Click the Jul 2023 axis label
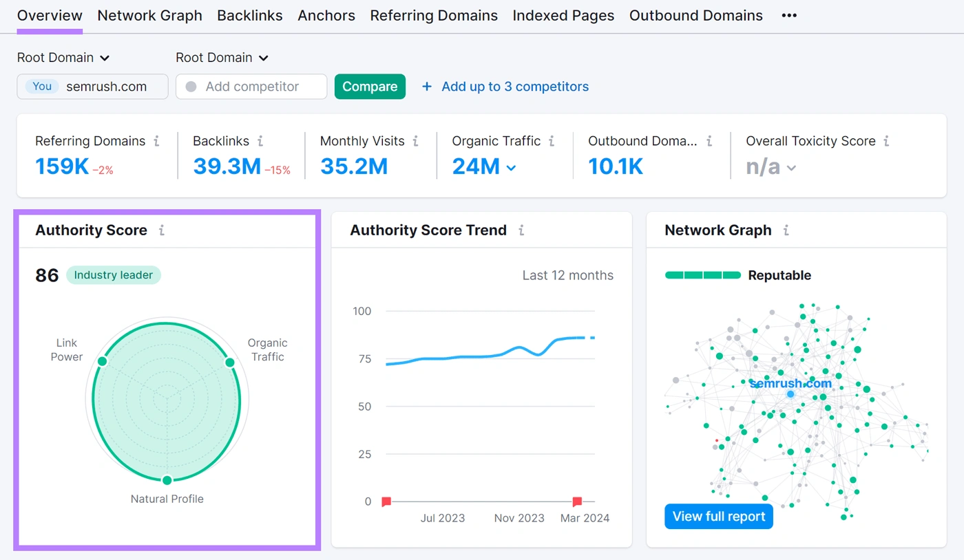Image resolution: width=964 pixels, height=560 pixels. click(x=443, y=518)
